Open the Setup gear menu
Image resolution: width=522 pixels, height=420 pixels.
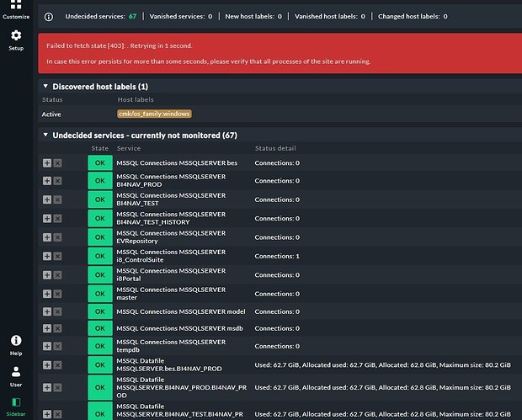[15, 40]
